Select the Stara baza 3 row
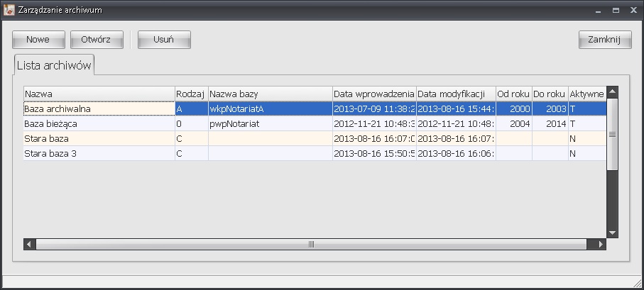644x290 pixels. 99,153
